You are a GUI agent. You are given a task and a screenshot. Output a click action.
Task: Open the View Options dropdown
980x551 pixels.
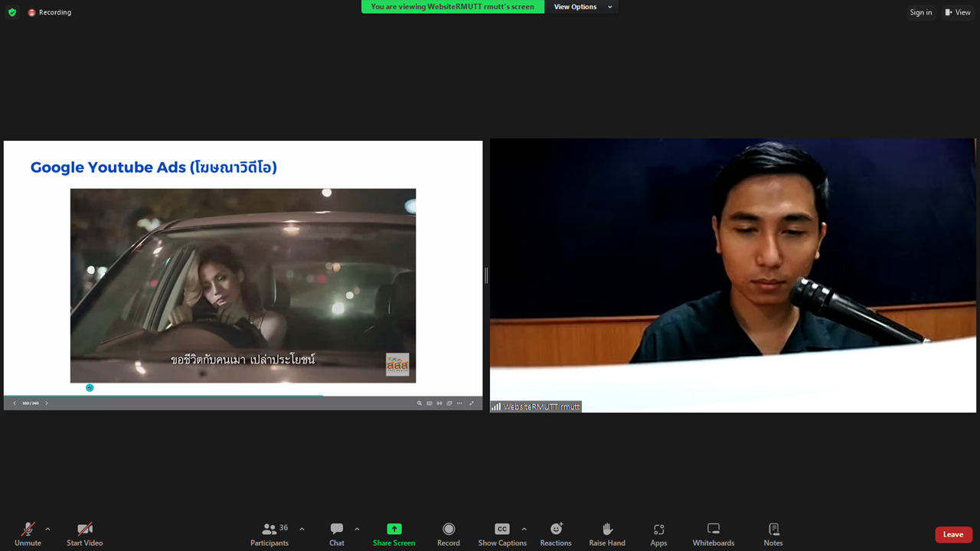coord(583,7)
